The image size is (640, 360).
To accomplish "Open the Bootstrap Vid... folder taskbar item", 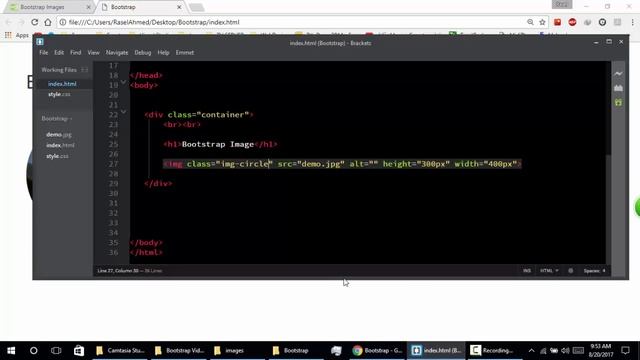I will click(179, 351).
